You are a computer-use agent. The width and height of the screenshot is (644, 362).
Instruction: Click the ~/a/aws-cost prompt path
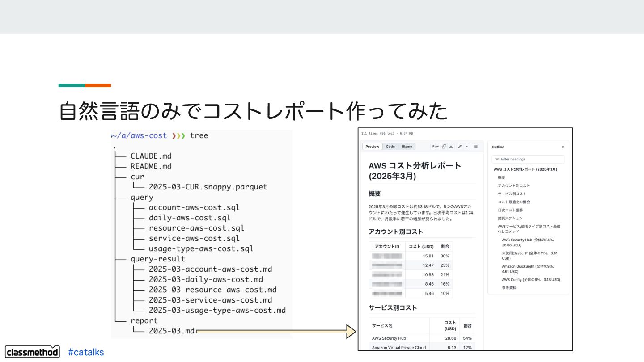[x=140, y=135]
